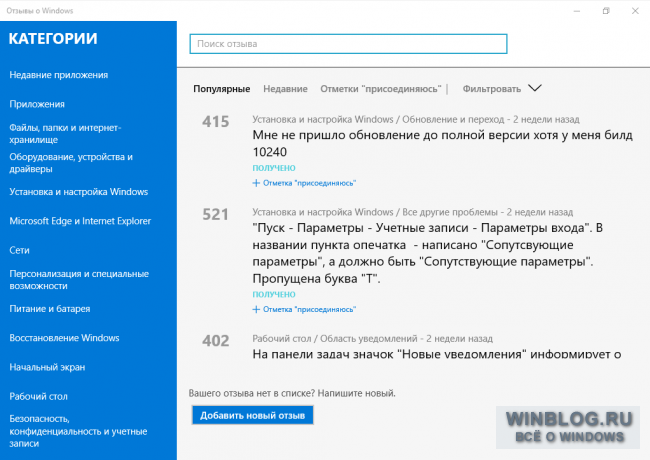Restore down the Отзывы о Windows window
Screen dimensions: 650x460
click(606, 11)
